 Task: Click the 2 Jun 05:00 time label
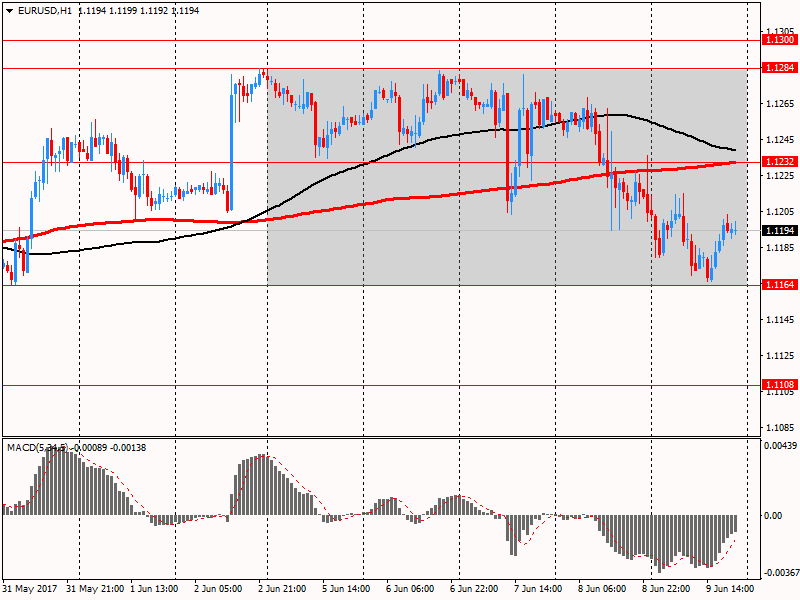click(x=218, y=589)
